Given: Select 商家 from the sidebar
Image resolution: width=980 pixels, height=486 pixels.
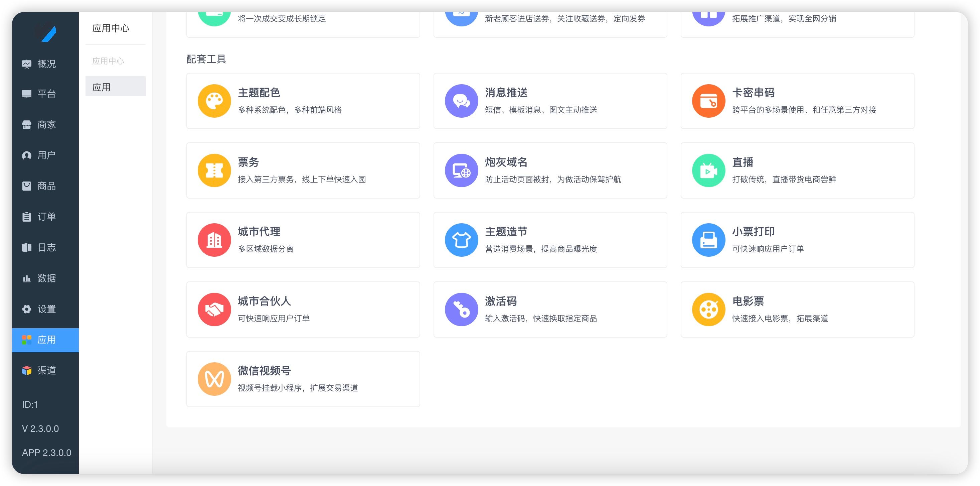Looking at the screenshot, I should [x=45, y=124].
